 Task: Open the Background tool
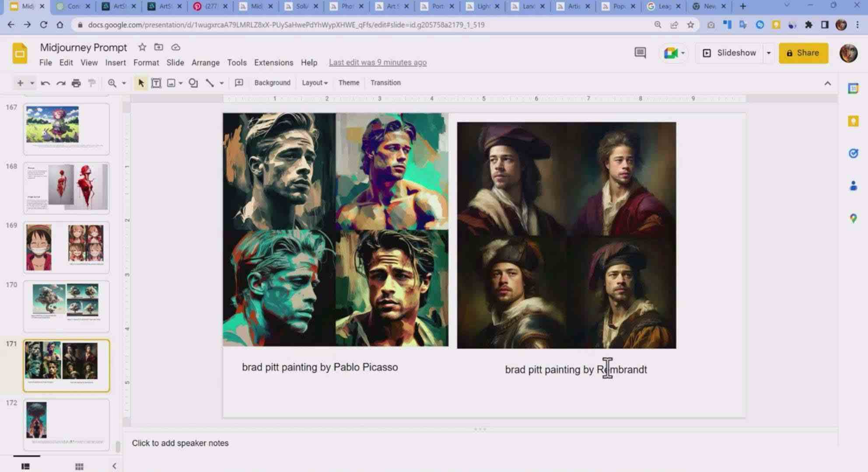272,83
